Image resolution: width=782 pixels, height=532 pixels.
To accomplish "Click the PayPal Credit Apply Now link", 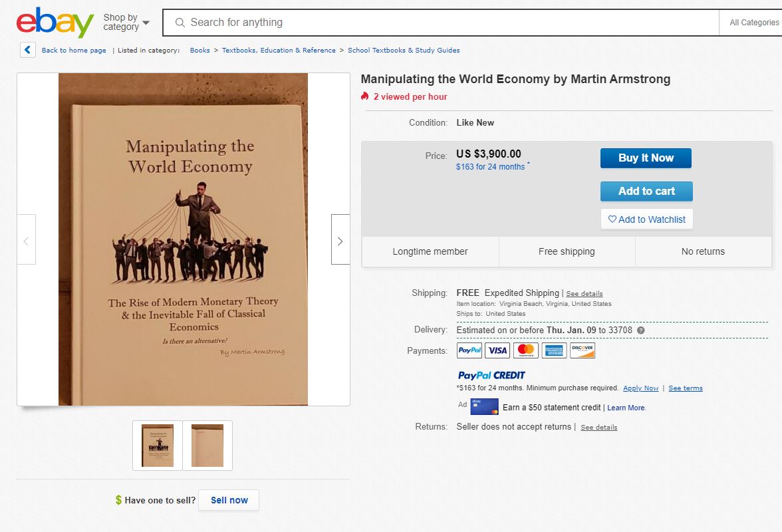I will 640,388.
